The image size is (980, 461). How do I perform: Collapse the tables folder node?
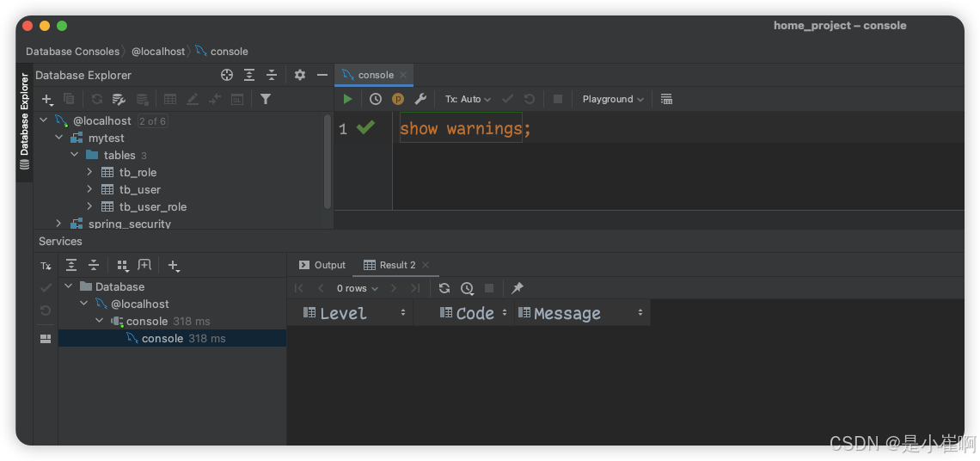pyautogui.click(x=75, y=155)
